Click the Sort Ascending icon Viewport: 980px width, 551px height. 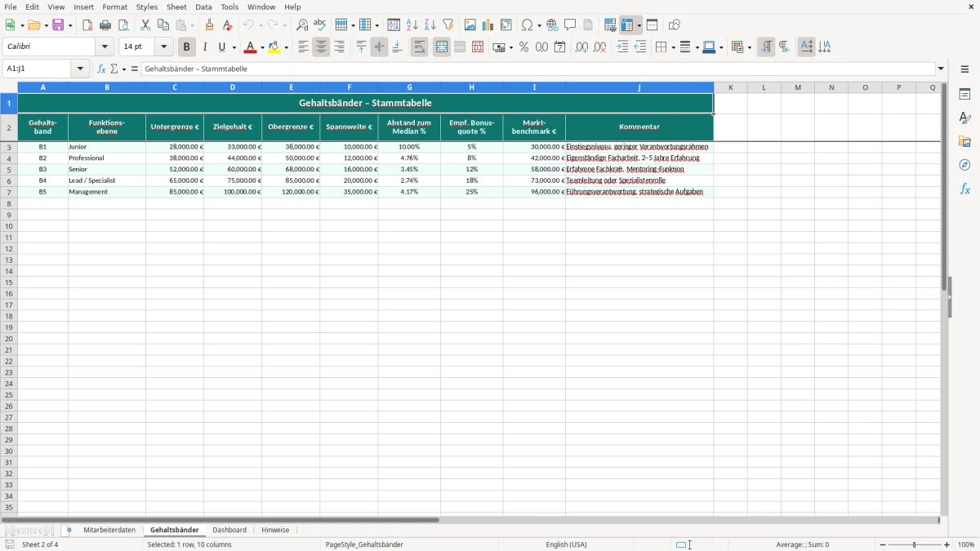point(412,25)
